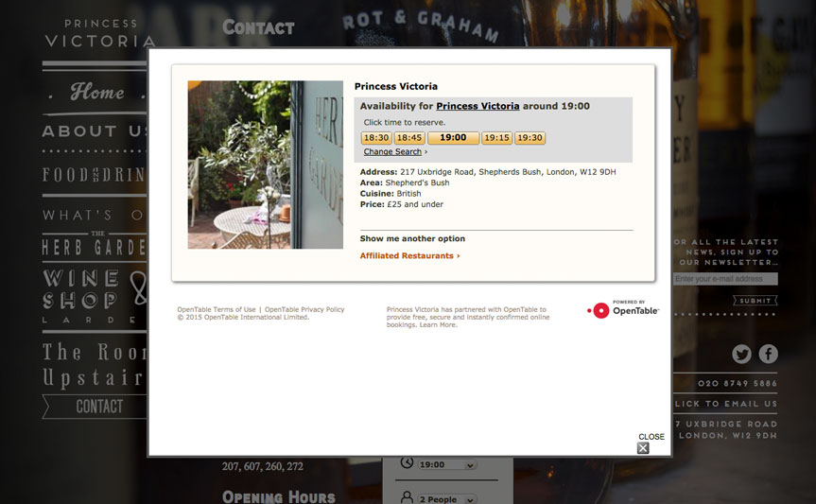Screen dimensions: 816x504
Task: Click the OpenTable logo
Action: [x=623, y=310]
